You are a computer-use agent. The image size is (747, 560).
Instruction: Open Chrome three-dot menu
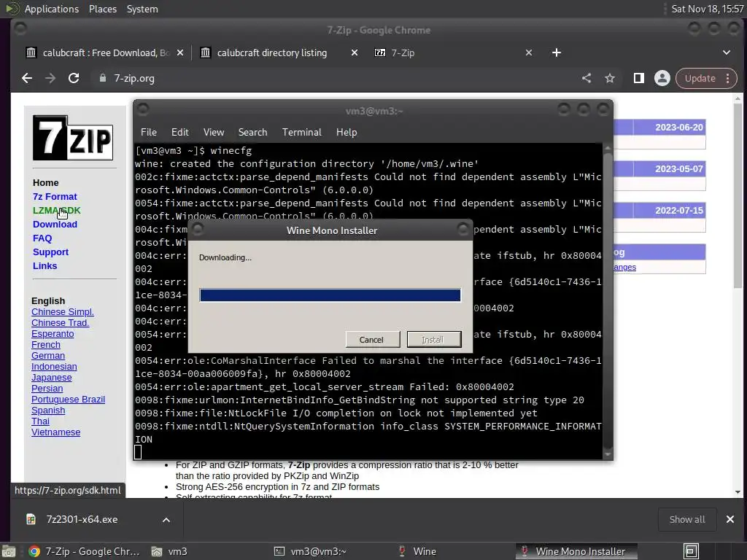click(x=727, y=78)
